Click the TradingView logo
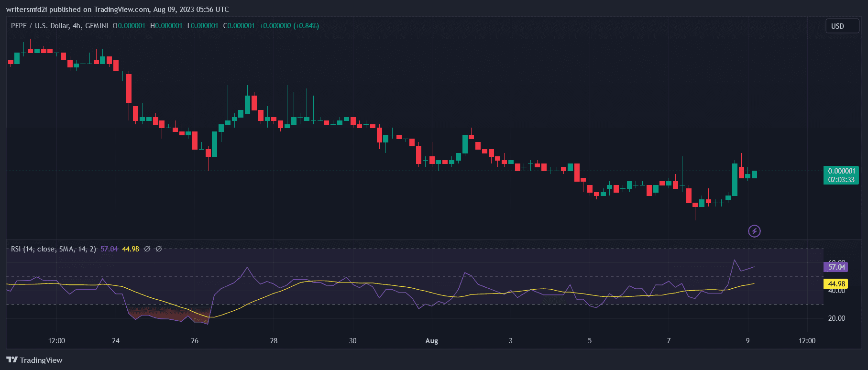868x370 pixels. 34,360
